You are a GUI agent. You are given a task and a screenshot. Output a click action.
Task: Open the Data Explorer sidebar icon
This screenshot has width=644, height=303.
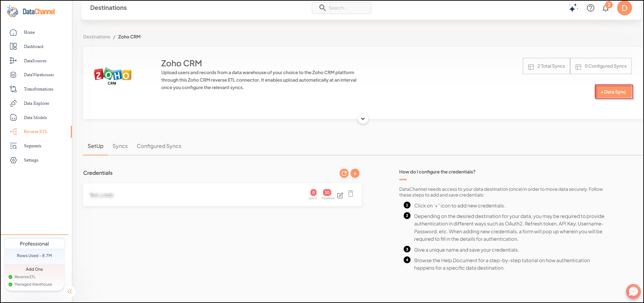(13, 103)
